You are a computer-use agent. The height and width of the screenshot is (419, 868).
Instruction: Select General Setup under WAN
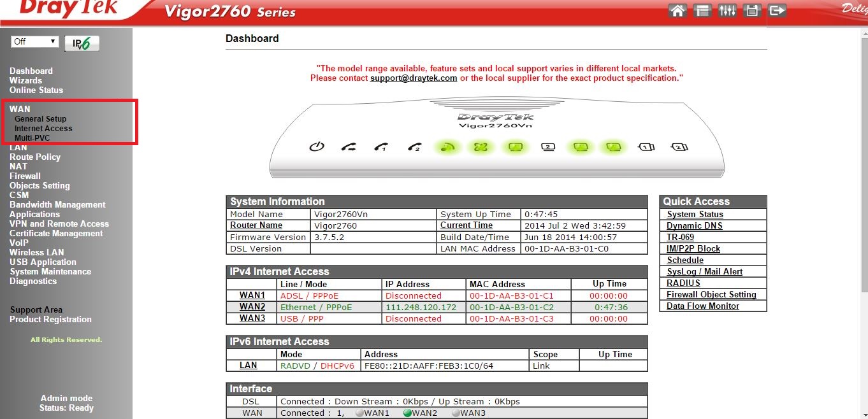coord(40,118)
